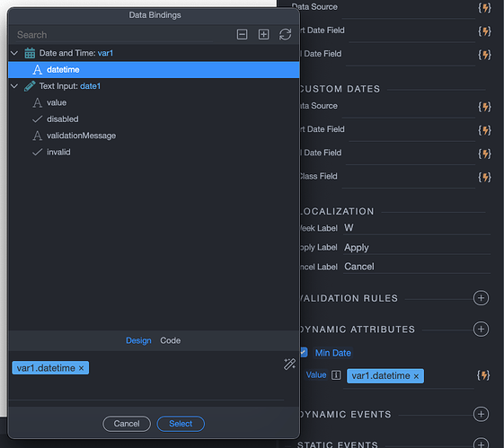Edit the Week Label field with W
Image resolution: width=504 pixels, height=448 pixels.
(417, 228)
